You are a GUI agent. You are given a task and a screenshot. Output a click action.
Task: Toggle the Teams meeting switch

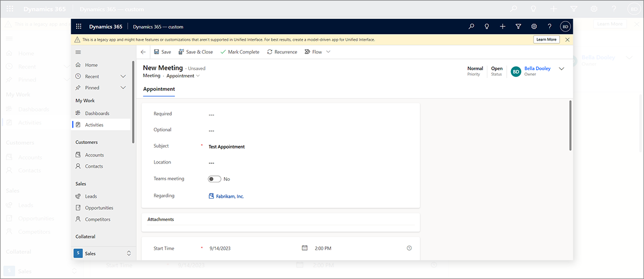[x=214, y=179]
